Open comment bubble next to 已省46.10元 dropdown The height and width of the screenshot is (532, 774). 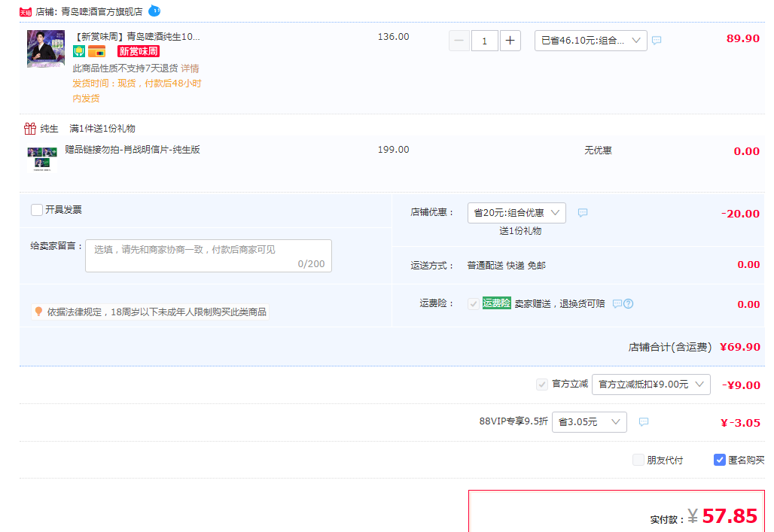[x=657, y=41]
